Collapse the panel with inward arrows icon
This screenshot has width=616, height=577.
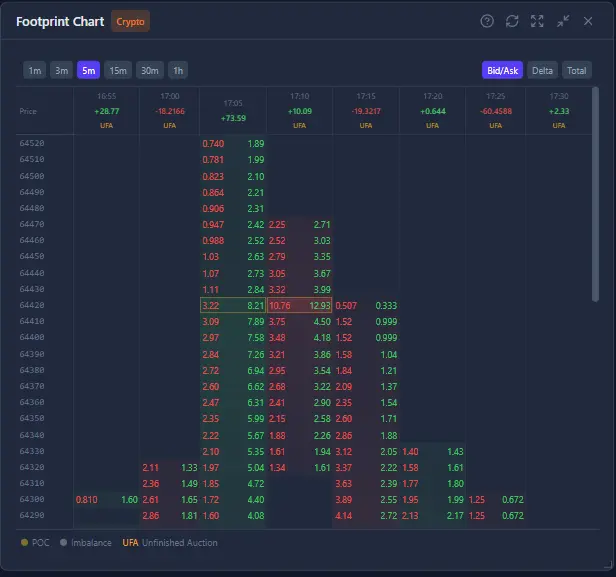coord(563,21)
